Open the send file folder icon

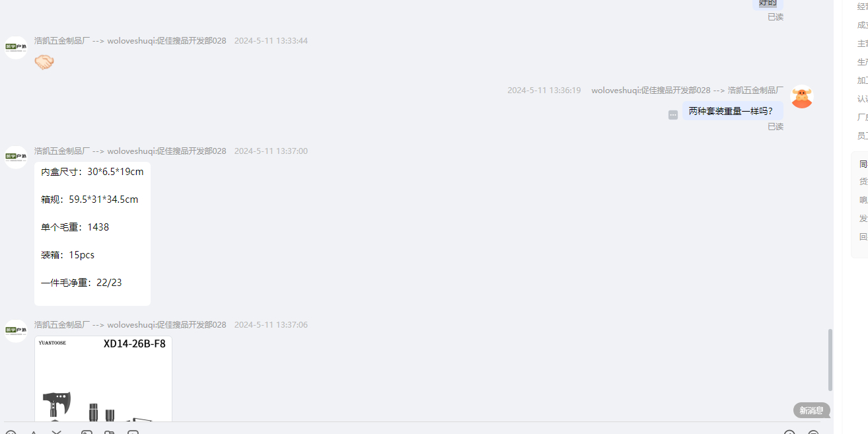[110, 433]
